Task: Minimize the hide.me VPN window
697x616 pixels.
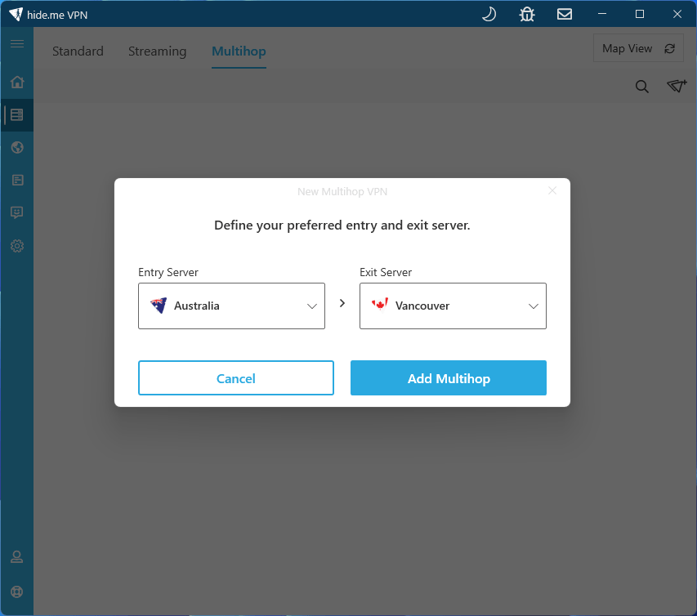Action: pos(602,14)
